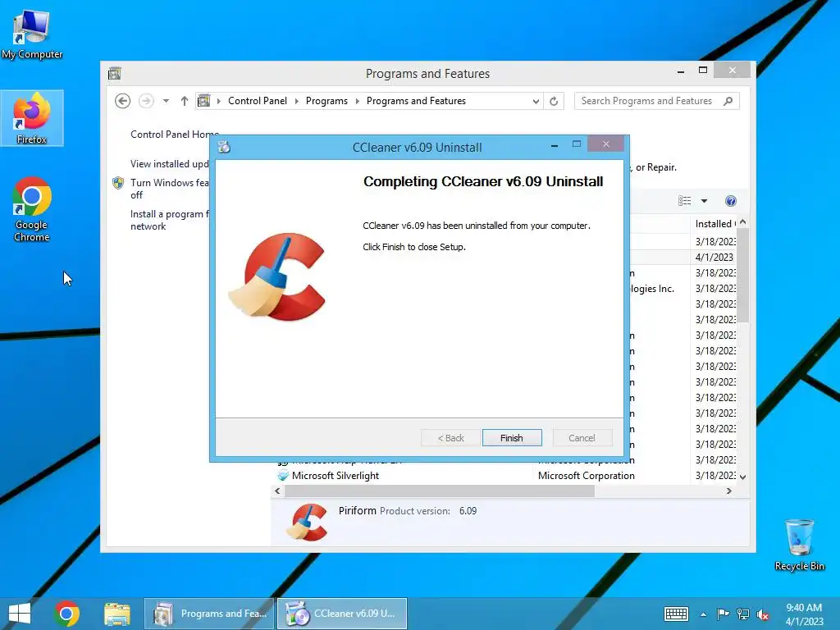
Task: Open Control Panel Home link
Action: [175, 135]
